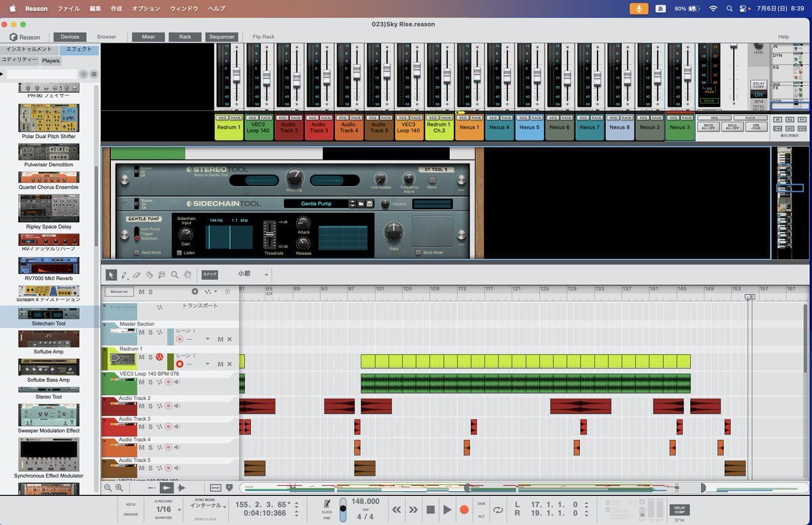Click the metronome Click icon
The image size is (812, 525).
pyautogui.click(x=327, y=504)
